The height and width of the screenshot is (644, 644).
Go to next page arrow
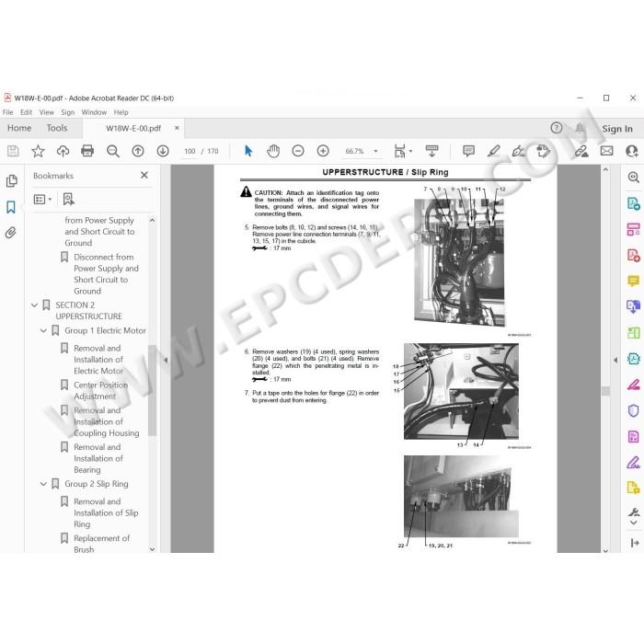163,151
